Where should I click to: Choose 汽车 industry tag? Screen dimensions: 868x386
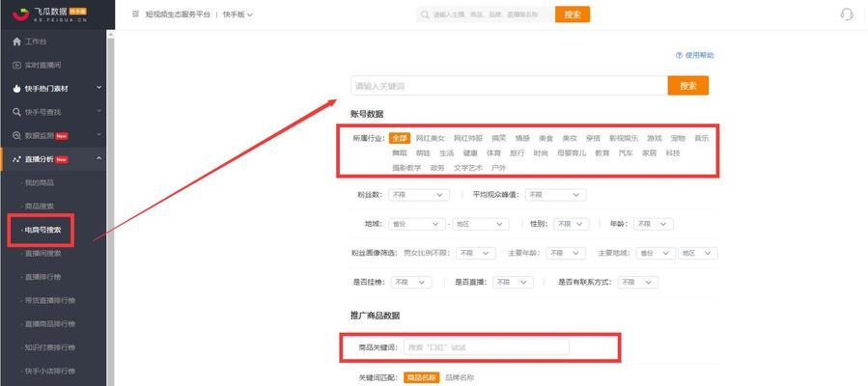(626, 153)
